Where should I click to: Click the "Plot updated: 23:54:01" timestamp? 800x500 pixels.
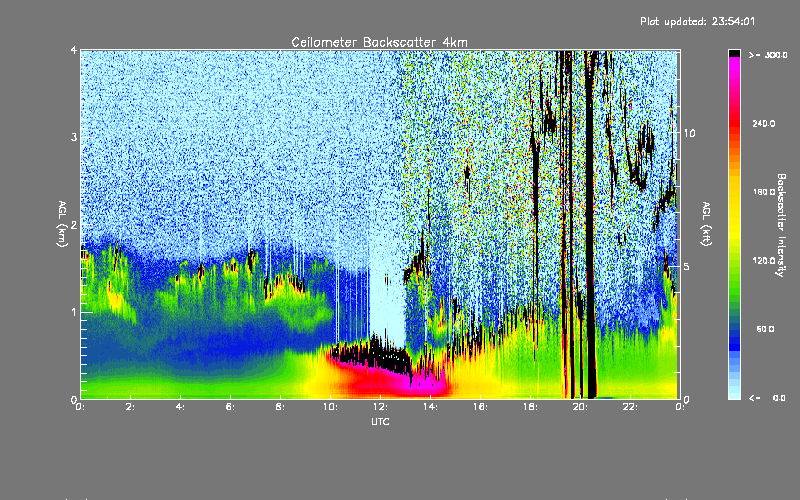pos(697,21)
